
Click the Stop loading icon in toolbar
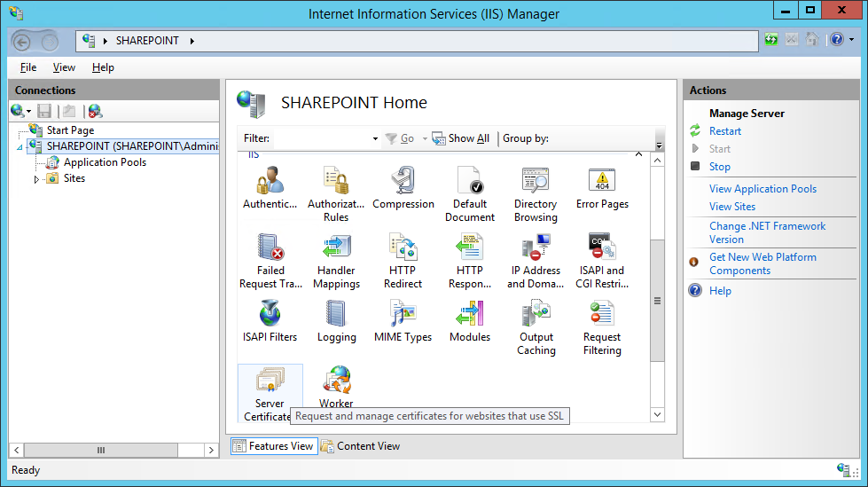click(792, 39)
